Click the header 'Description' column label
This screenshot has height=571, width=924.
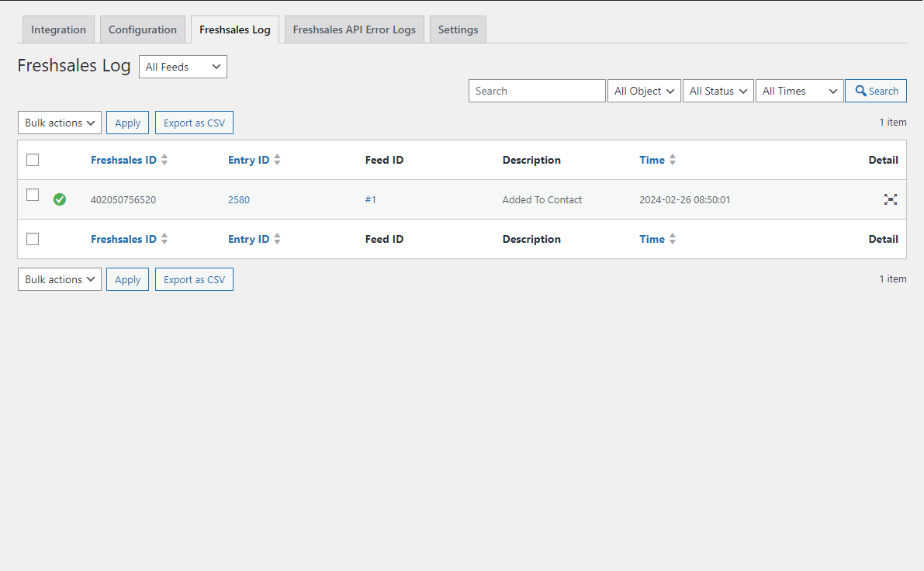tap(531, 160)
